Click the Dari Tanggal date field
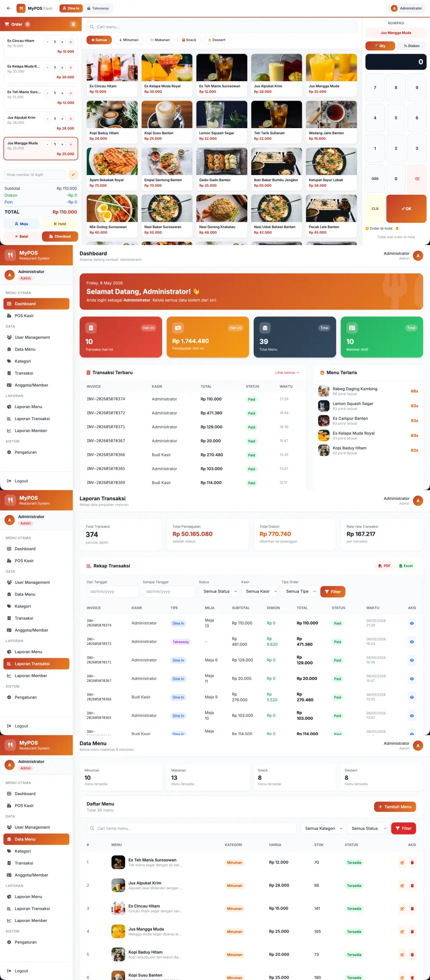Image resolution: width=430 pixels, height=980 pixels. (x=113, y=591)
